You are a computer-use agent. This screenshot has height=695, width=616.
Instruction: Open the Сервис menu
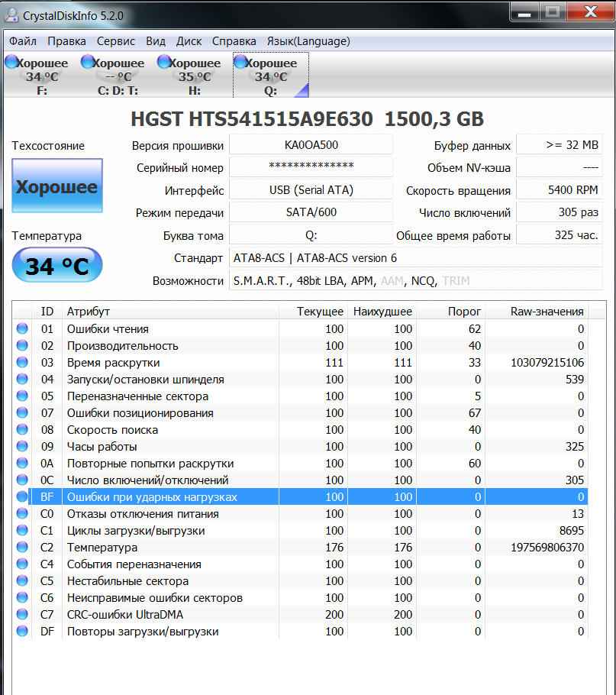pyautogui.click(x=115, y=41)
